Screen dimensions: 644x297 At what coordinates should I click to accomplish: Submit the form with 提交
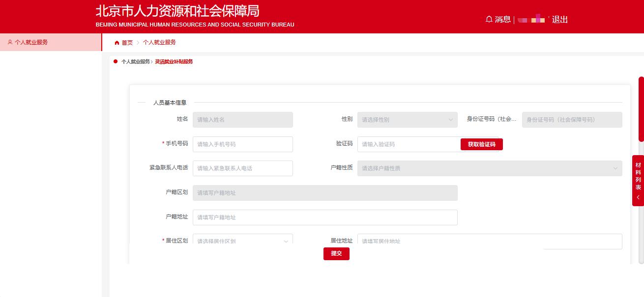[336, 254]
